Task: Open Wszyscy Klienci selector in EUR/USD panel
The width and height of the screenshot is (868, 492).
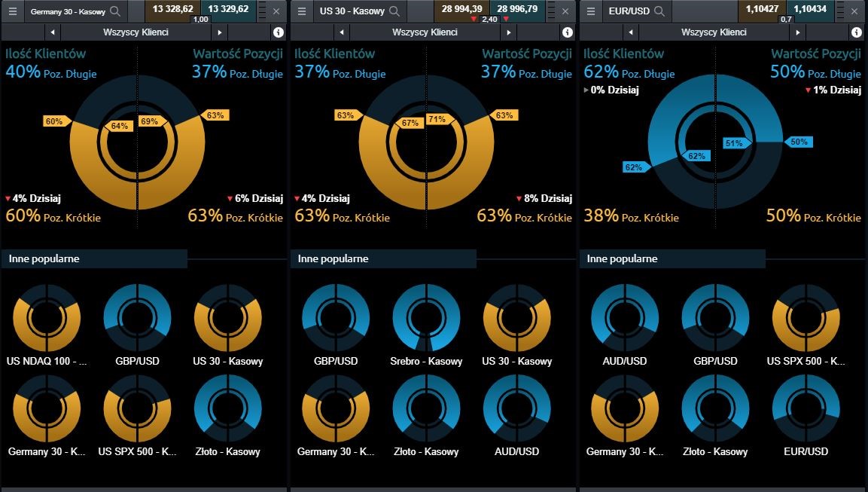Action: [x=714, y=32]
